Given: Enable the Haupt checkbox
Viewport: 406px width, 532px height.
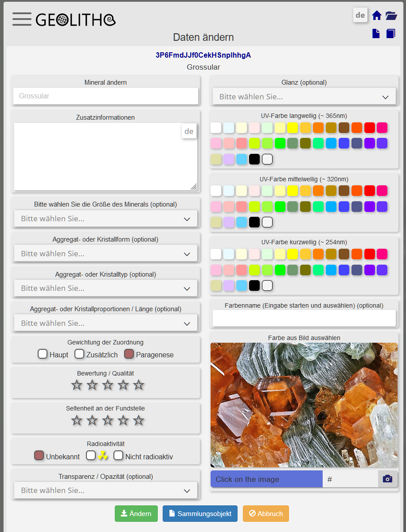Looking at the screenshot, I should point(43,354).
